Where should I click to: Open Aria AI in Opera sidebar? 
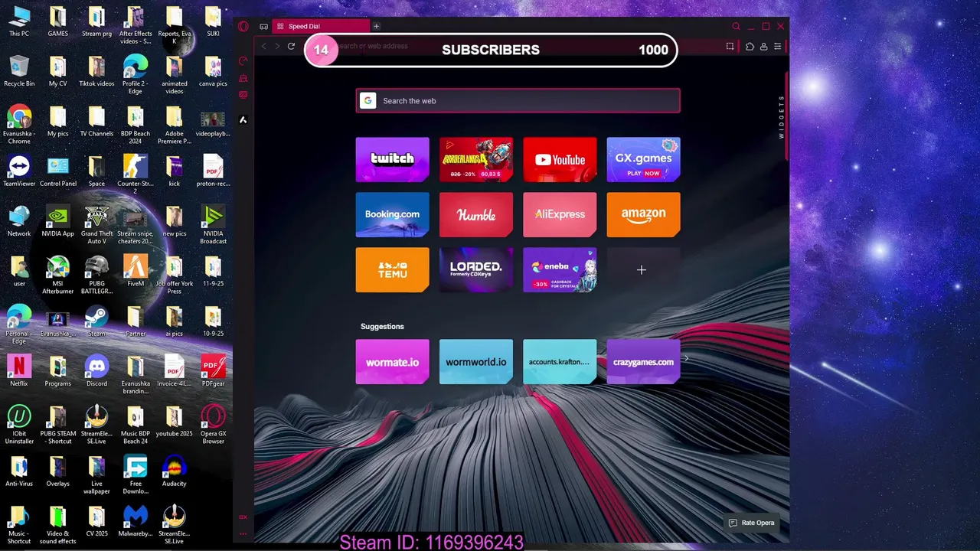[x=243, y=119]
